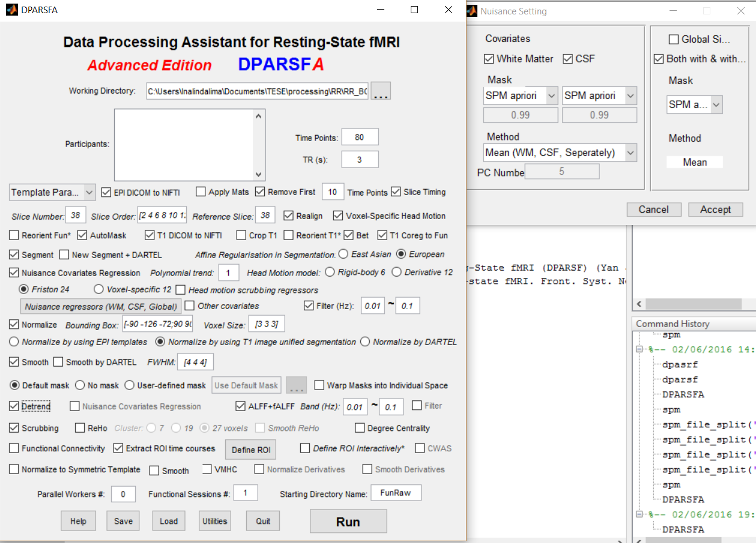Choose the No mask radio button
This screenshot has width=756, height=543.
pyautogui.click(x=80, y=385)
